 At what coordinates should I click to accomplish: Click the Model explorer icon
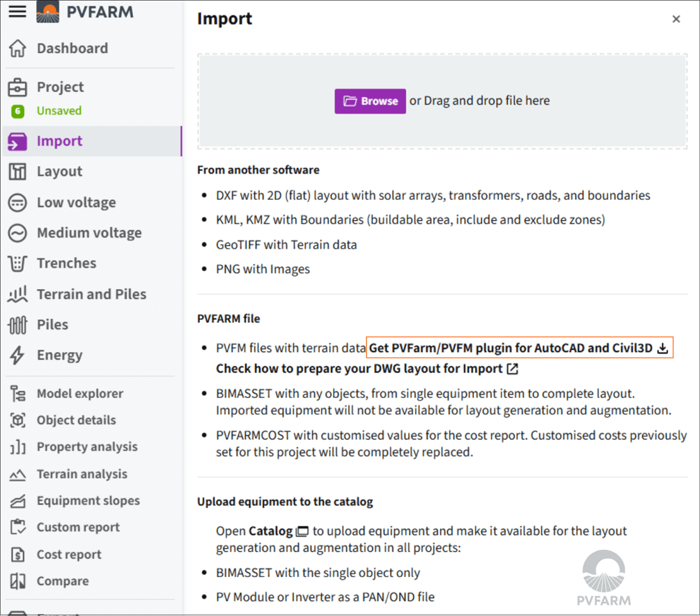point(17,393)
